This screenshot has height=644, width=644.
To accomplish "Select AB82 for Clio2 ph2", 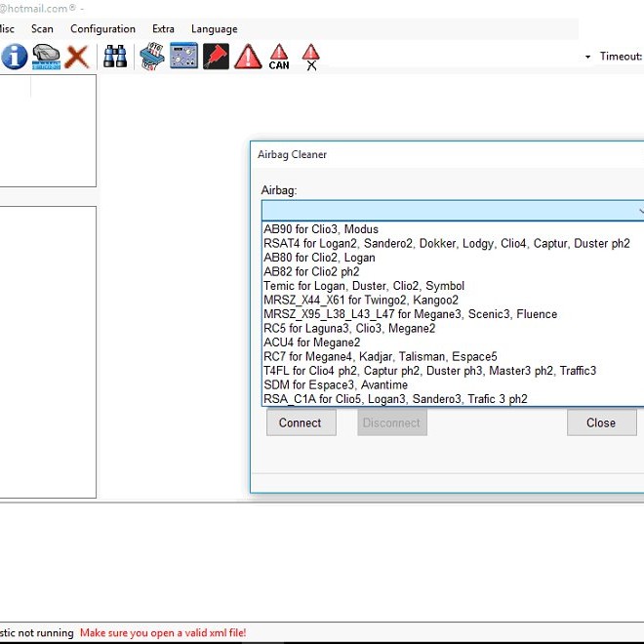I will pos(453,272).
